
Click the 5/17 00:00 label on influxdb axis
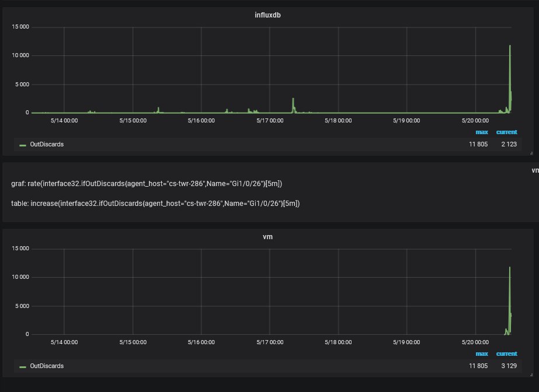pyautogui.click(x=270, y=121)
